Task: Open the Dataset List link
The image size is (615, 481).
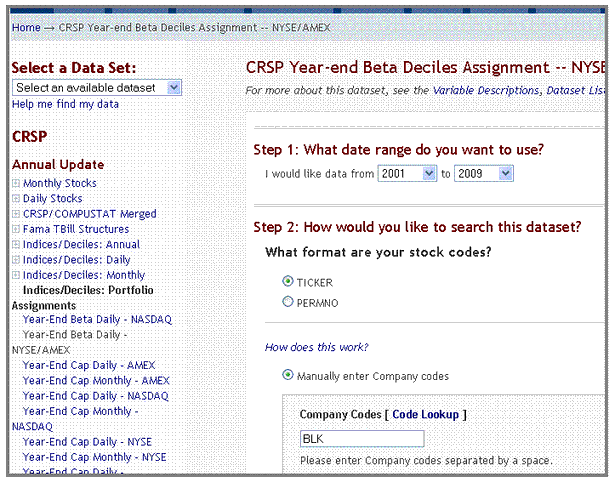Action: pyautogui.click(x=575, y=91)
